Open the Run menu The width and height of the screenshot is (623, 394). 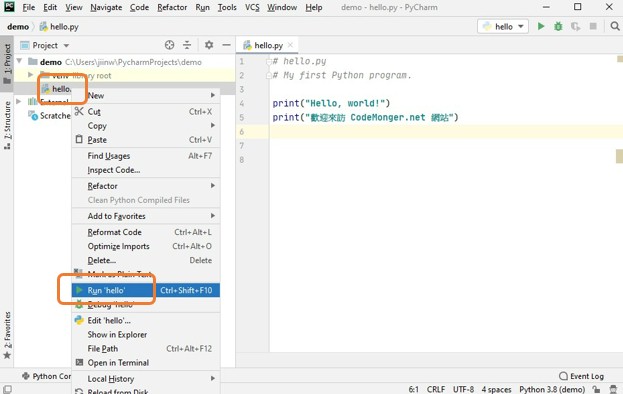pyautogui.click(x=203, y=7)
